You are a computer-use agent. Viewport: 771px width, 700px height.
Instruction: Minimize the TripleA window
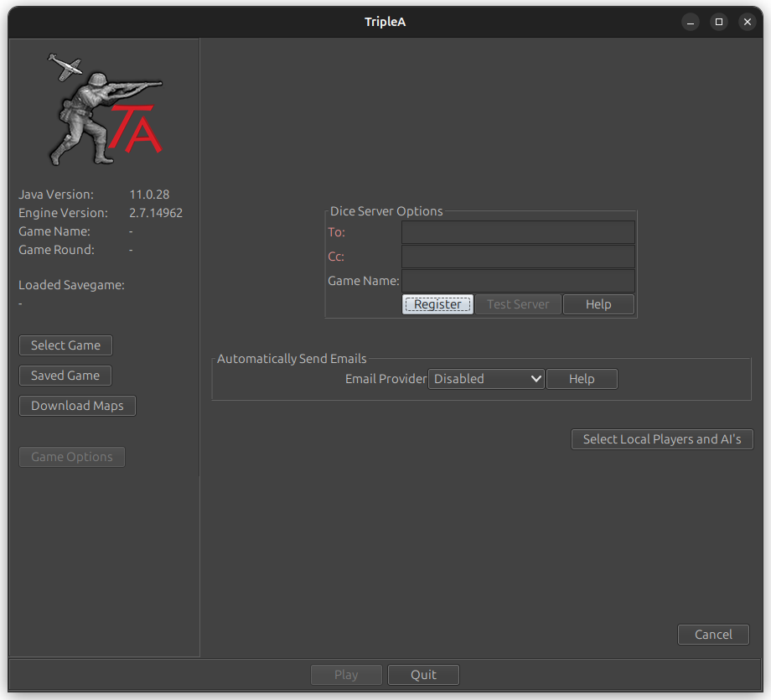pyautogui.click(x=690, y=22)
